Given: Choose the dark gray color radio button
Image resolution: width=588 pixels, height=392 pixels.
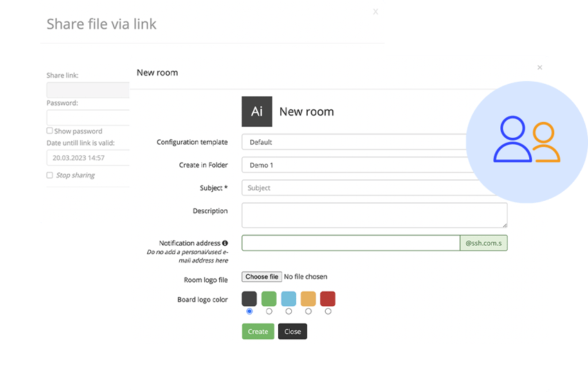Looking at the screenshot, I should coord(250,312).
